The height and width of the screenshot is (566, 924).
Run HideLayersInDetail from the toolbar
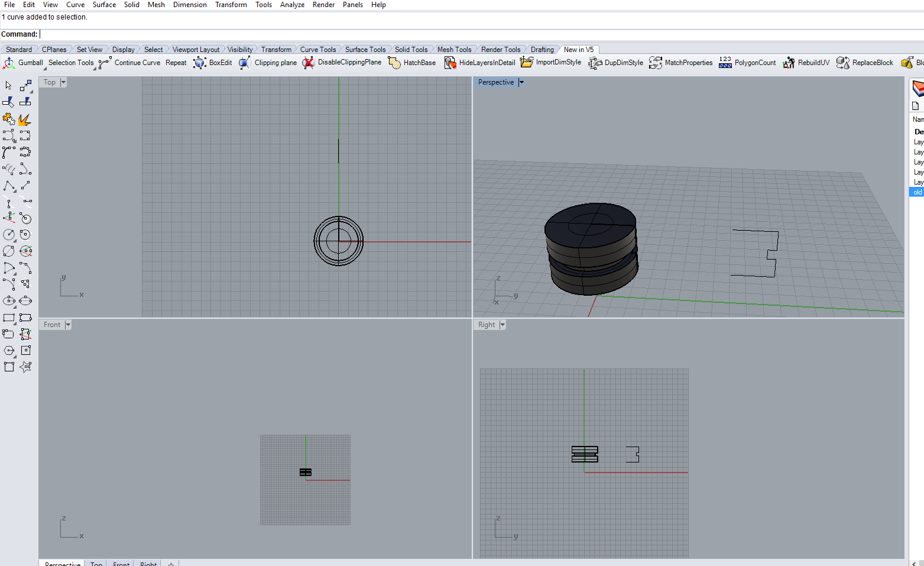(479, 63)
